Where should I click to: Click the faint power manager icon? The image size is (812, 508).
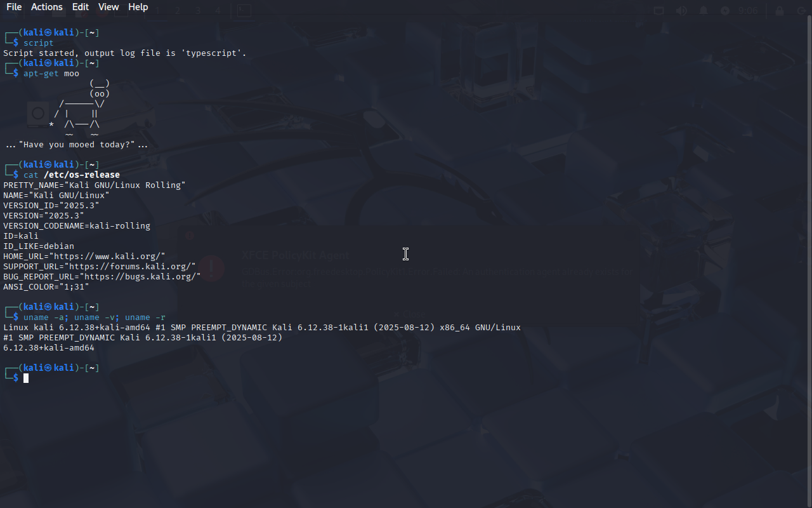[725, 11]
